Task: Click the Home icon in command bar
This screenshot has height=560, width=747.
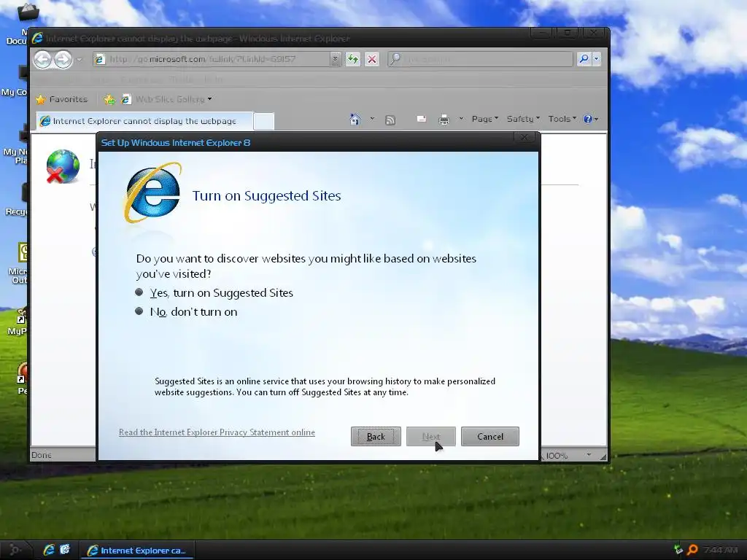Action: point(355,119)
